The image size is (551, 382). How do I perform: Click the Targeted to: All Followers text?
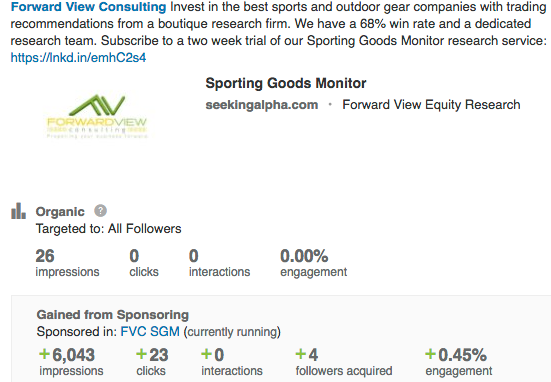[x=109, y=229]
